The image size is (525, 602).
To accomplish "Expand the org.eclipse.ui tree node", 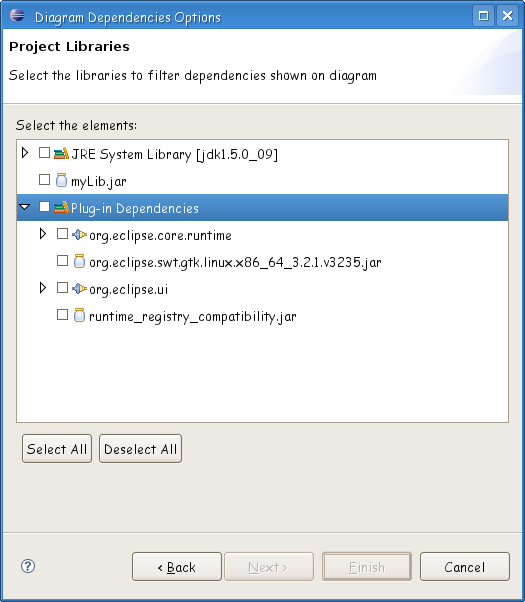I will pos(43,288).
